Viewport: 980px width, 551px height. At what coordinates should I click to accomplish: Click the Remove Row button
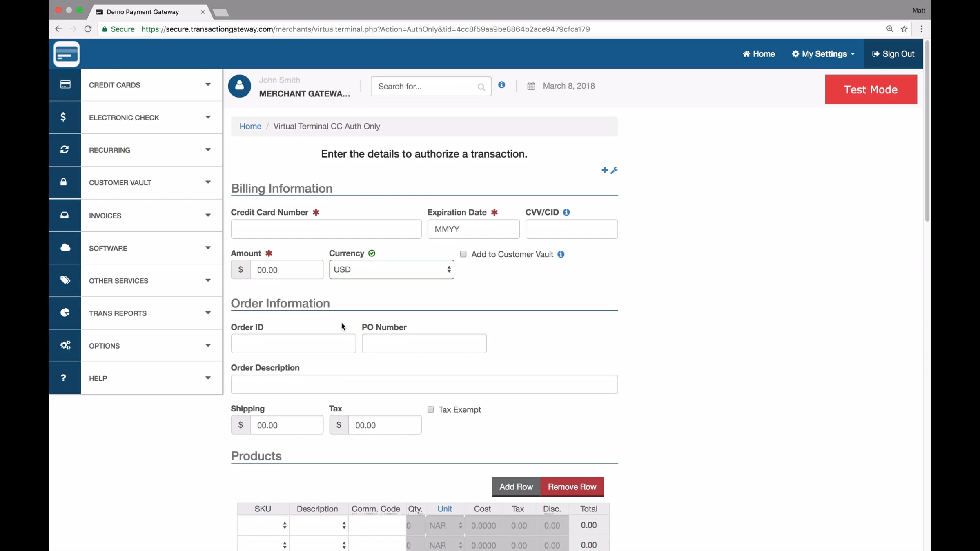click(x=572, y=487)
